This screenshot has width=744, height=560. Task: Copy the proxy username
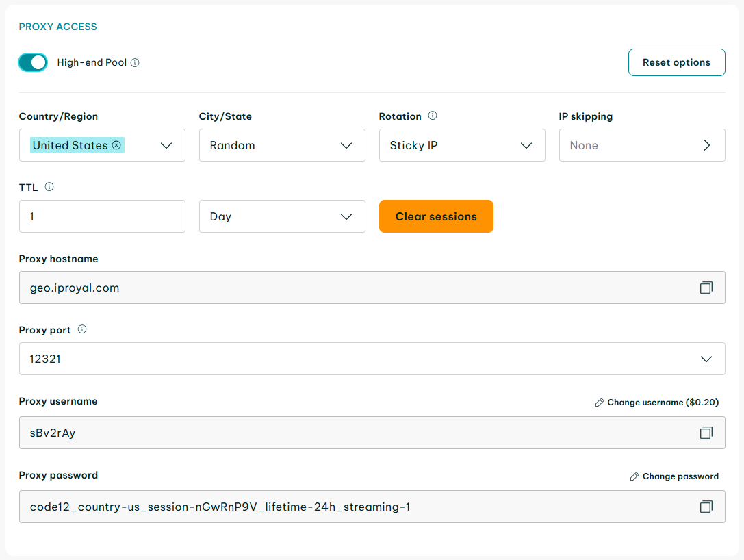click(706, 433)
